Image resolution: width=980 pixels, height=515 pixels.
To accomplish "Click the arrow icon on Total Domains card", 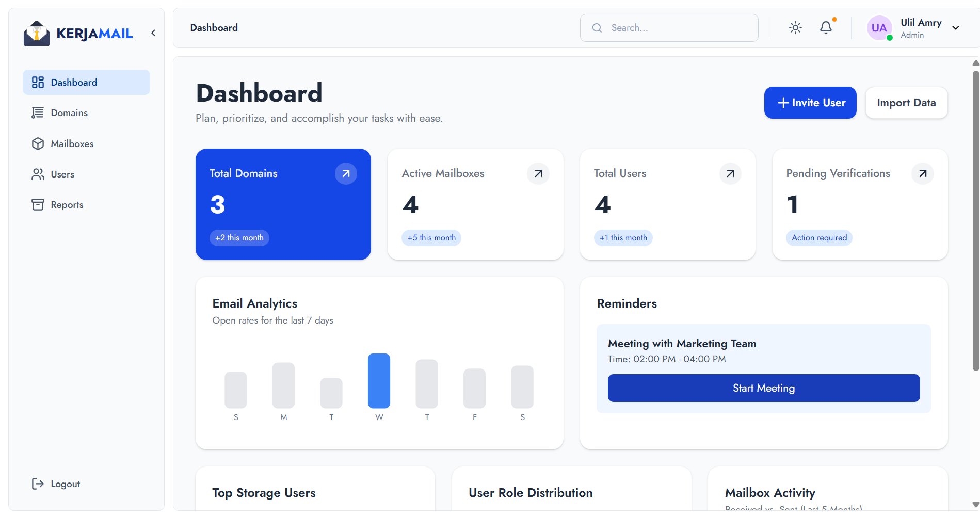I will (346, 174).
